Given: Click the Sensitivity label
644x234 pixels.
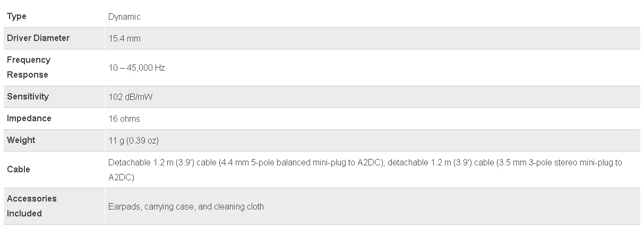Looking at the screenshot, I should (x=28, y=97).
